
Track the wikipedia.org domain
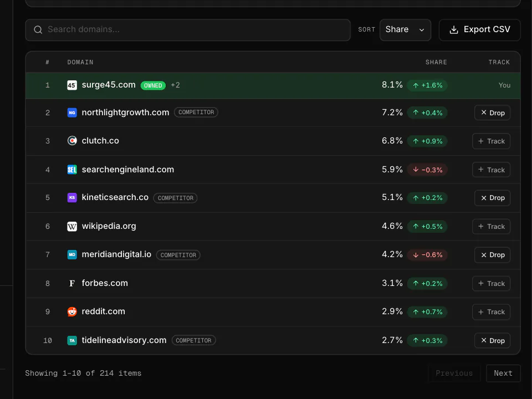coord(492,226)
